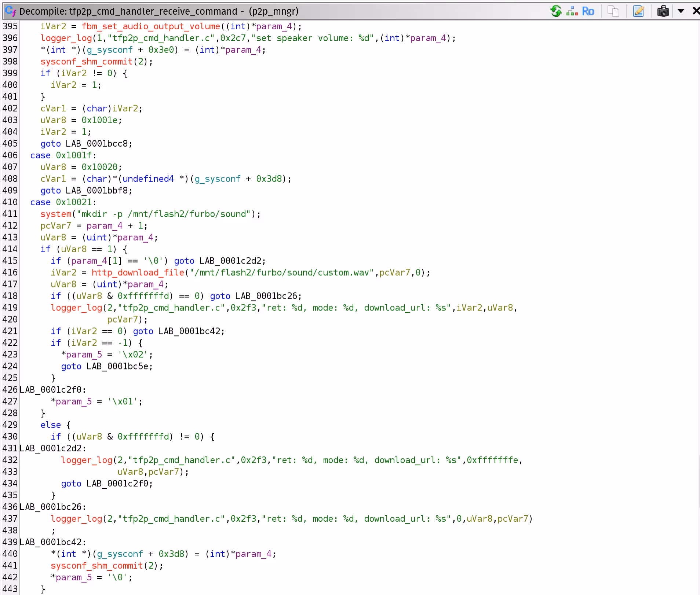Screen dimensions: 700x595
Task: Open the control flow graph icon
Action: 572,11
